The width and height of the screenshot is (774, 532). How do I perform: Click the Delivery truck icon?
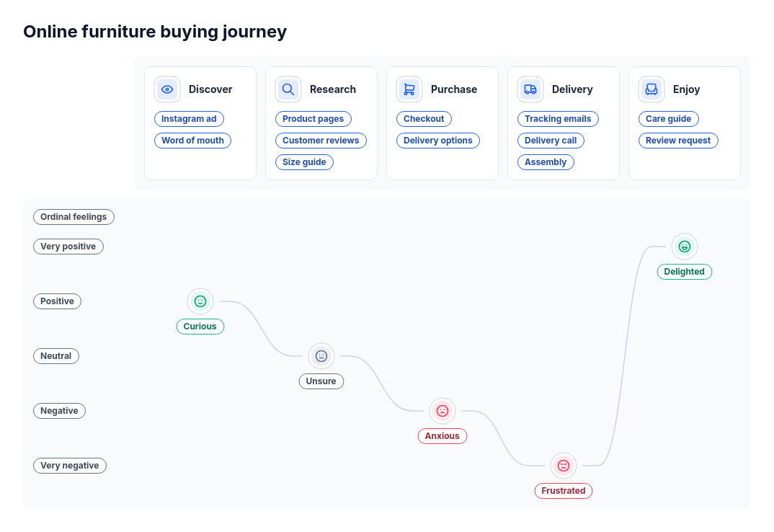(x=530, y=89)
